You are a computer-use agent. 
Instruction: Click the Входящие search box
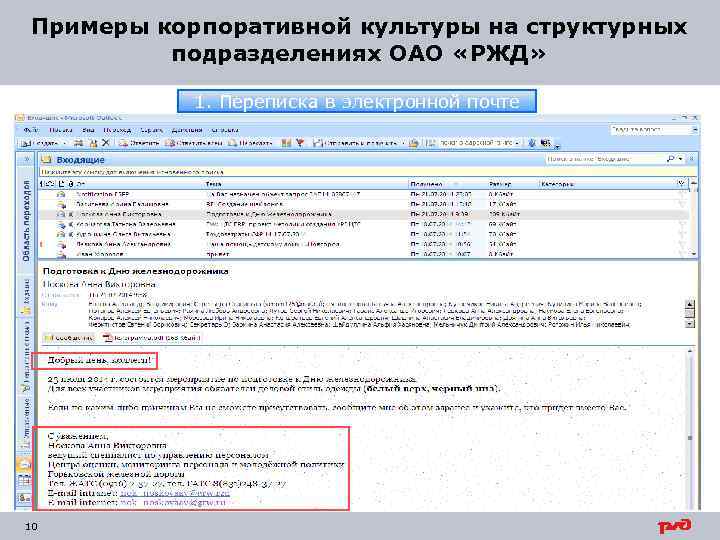(x=604, y=159)
